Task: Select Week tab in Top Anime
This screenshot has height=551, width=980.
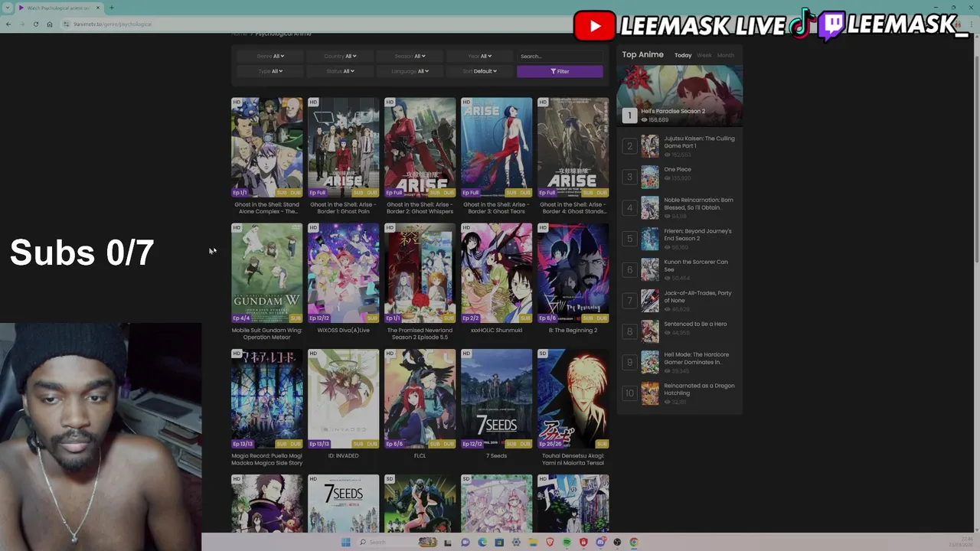Action: click(704, 55)
